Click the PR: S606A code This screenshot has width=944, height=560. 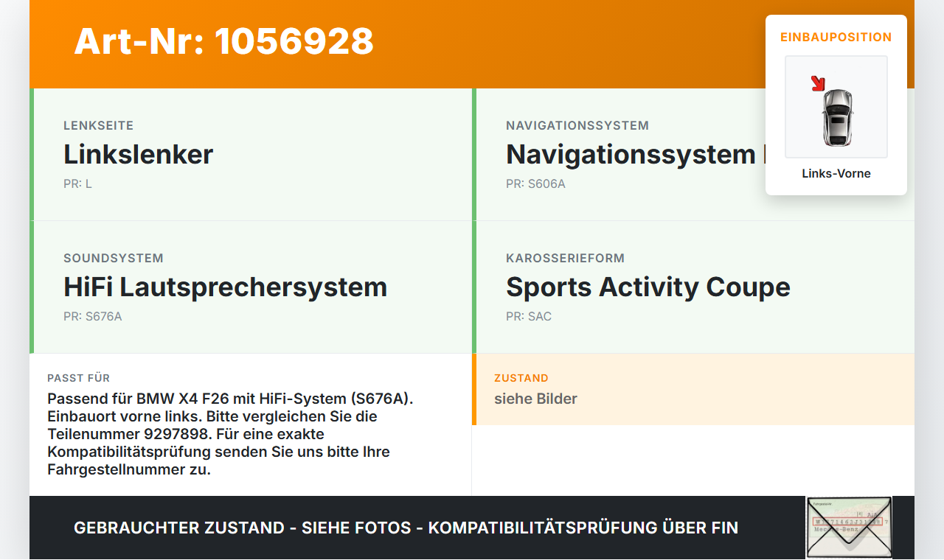tap(535, 183)
